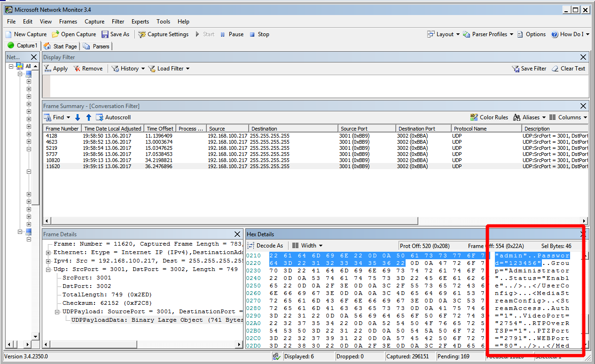
Task: Select frame 5219 row
Action: click(x=315, y=148)
